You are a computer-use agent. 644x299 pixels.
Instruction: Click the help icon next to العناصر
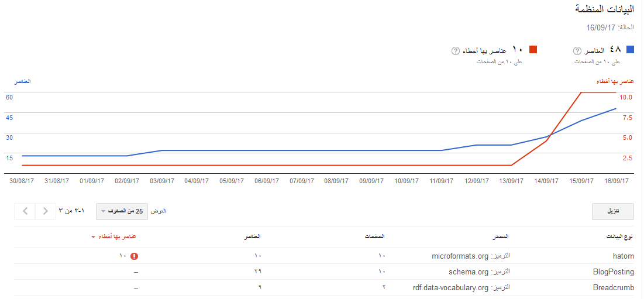click(x=577, y=51)
